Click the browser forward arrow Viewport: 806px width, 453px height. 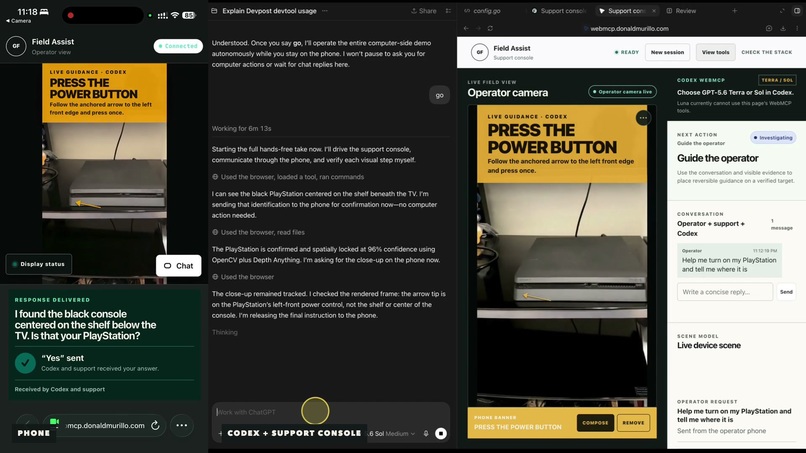[x=478, y=28]
